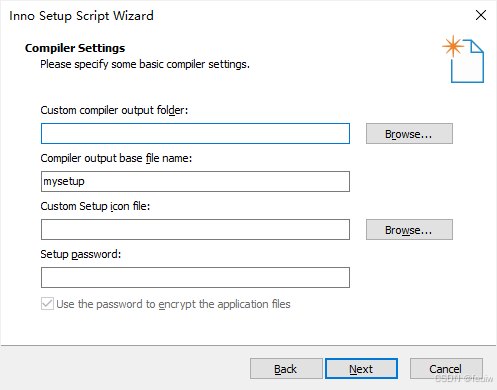The width and height of the screenshot is (497, 390).
Task: Cancel the Inno Setup Script Wizard
Action: (446, 369)
